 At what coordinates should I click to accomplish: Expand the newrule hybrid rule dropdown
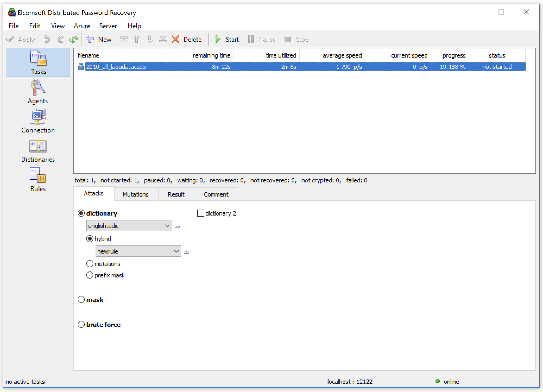pos(176,251)
